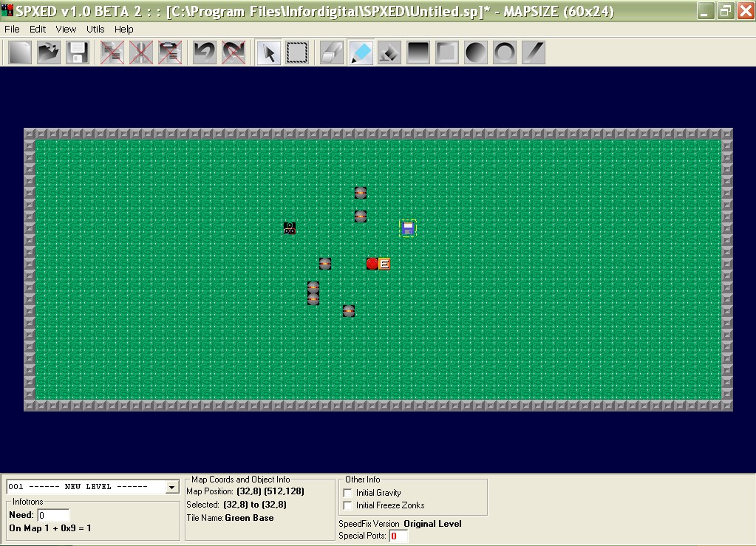Click the Special Ports value field

coord(398,536)
